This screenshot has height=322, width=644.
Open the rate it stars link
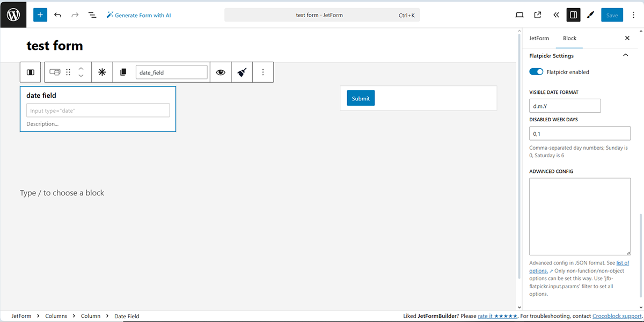(497, 316)
